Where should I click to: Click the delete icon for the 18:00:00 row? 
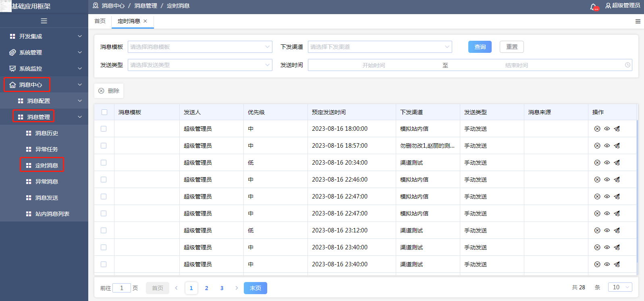(597, 129)
